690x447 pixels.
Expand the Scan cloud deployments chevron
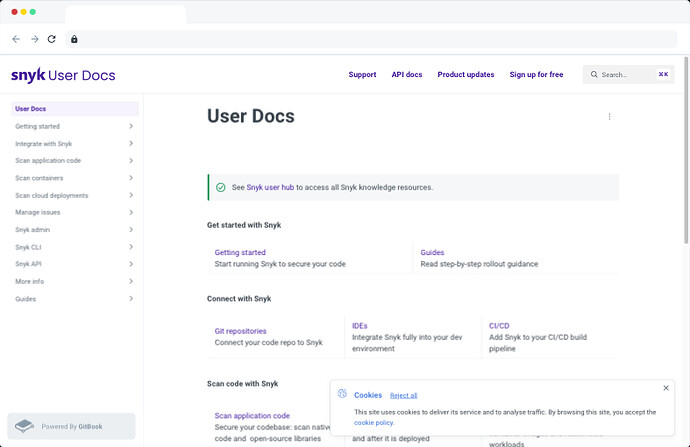coord(131,195)
